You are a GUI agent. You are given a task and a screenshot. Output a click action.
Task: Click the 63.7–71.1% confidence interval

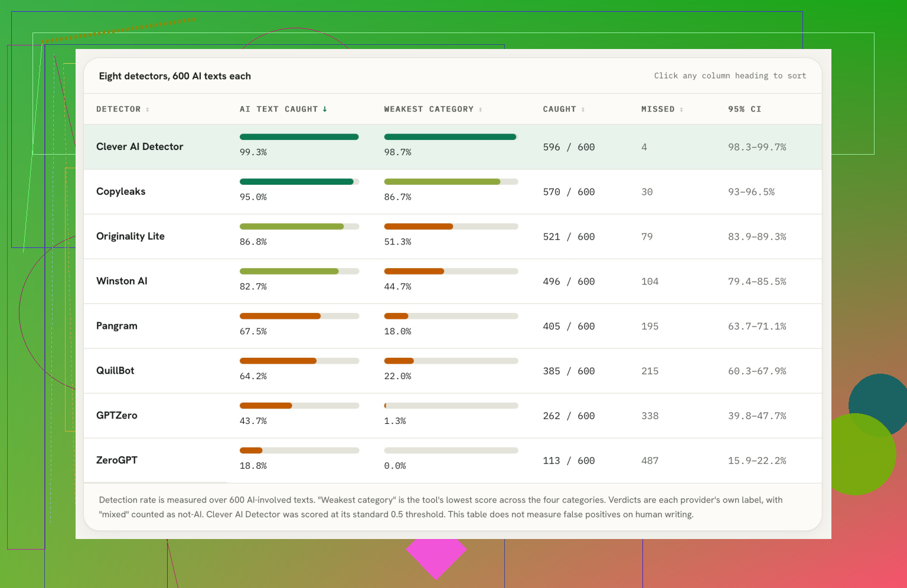pyautogui.click(x=757, y=326)
